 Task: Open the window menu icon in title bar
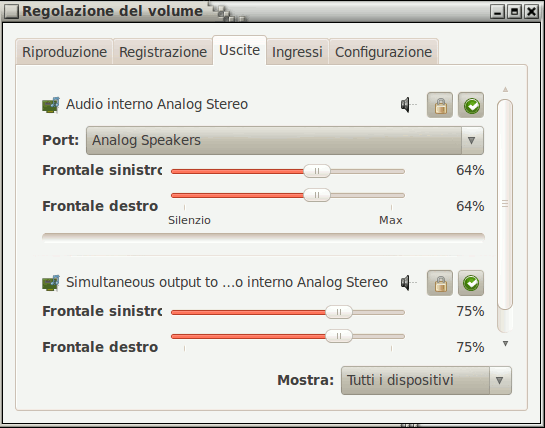[11, 11]
